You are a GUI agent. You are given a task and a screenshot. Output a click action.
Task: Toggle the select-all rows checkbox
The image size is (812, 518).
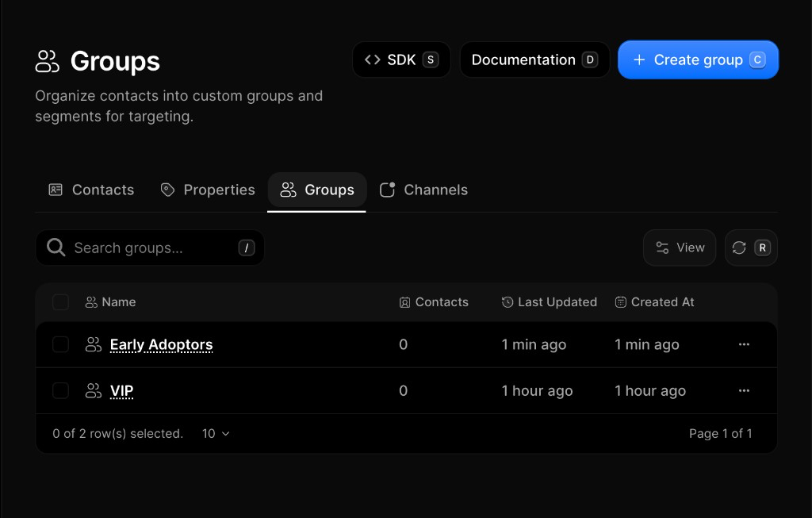pos(60,302)
